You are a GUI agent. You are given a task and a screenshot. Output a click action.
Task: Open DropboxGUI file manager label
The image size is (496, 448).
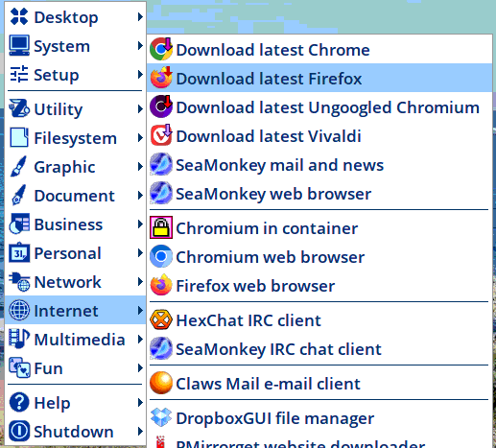275,418
